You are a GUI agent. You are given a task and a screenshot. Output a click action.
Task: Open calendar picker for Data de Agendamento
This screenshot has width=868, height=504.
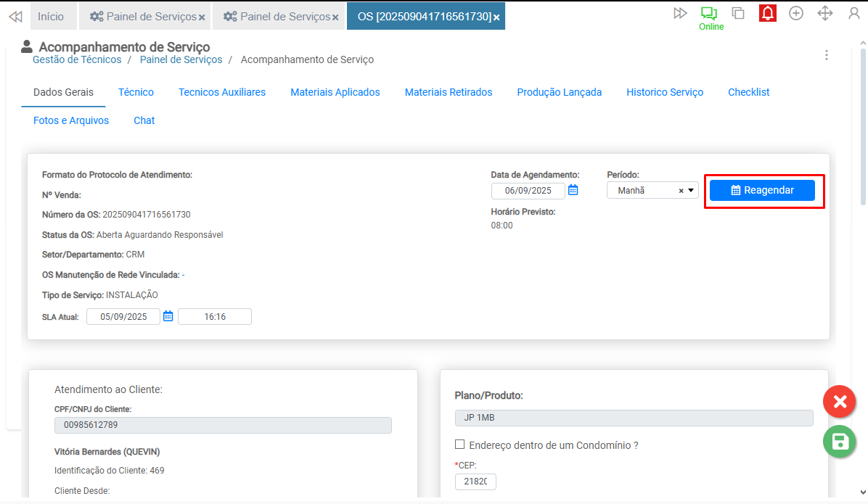(573, 190)
